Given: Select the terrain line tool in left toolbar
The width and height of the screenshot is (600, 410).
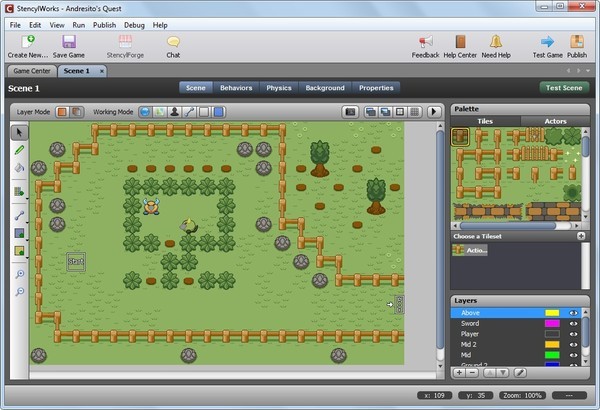Looking at the screenshot, I should coord(19,216).
